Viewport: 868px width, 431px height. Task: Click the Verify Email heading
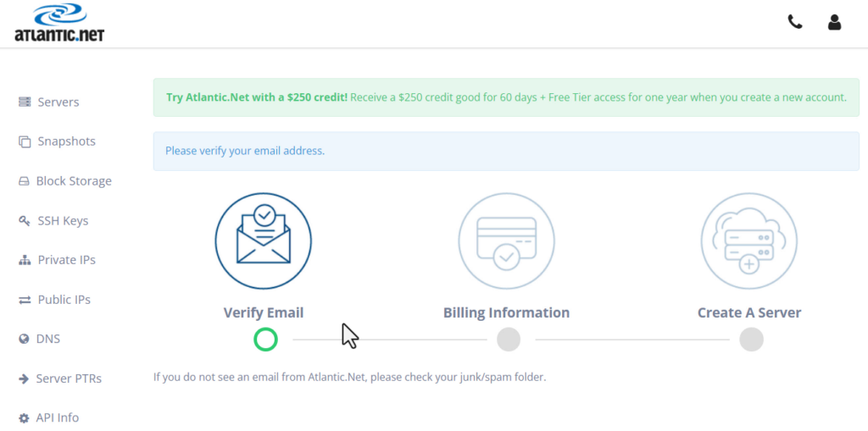pos(264,313)
